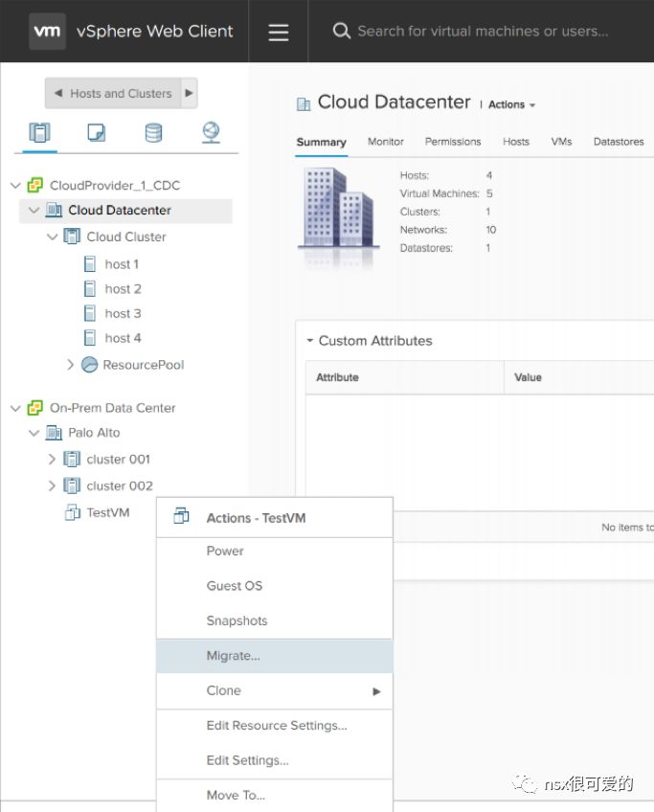654x812 pixels.
Task: Select the Networking view icon
Action: point(211,132)
